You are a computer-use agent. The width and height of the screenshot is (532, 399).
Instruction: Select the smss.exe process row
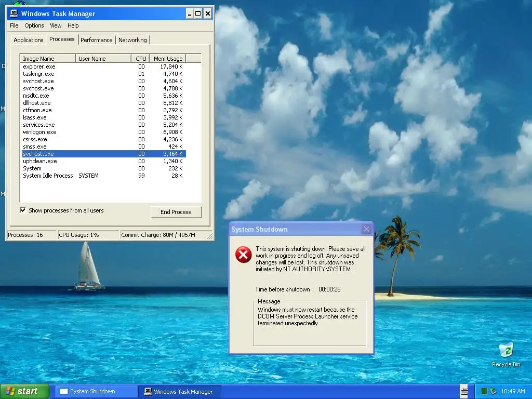coord(103,147)
